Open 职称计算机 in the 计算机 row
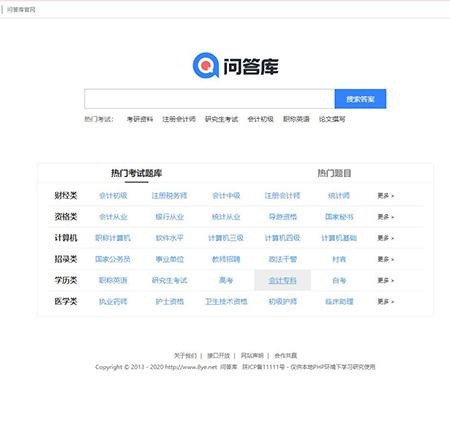450x434 pixels. (x=113, y=238)
